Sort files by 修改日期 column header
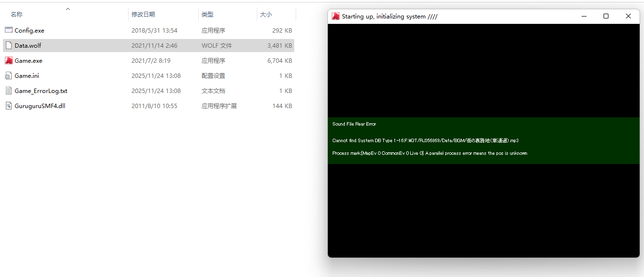The width and height of the screenshot is (644, 277). [143, 15]
